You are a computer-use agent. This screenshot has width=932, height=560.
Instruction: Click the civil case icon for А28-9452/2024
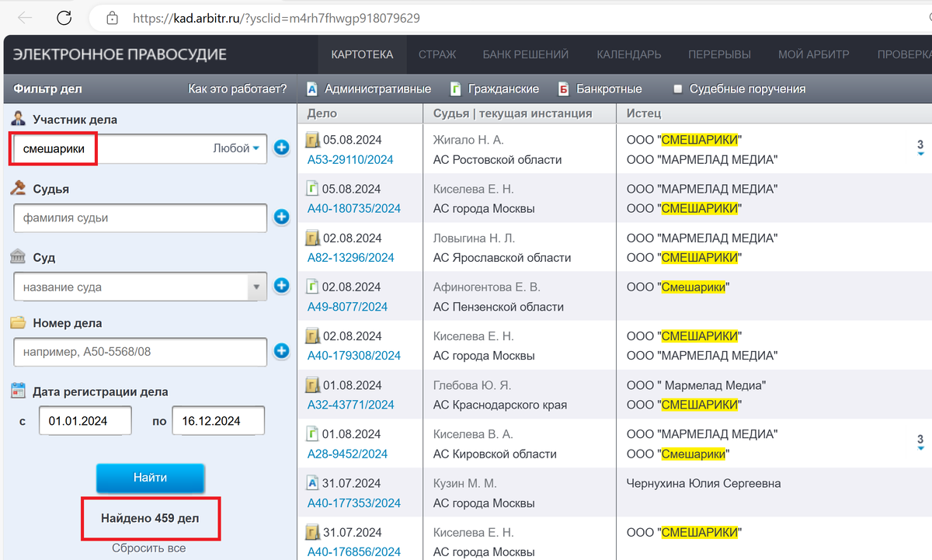(x=313, y=434)
